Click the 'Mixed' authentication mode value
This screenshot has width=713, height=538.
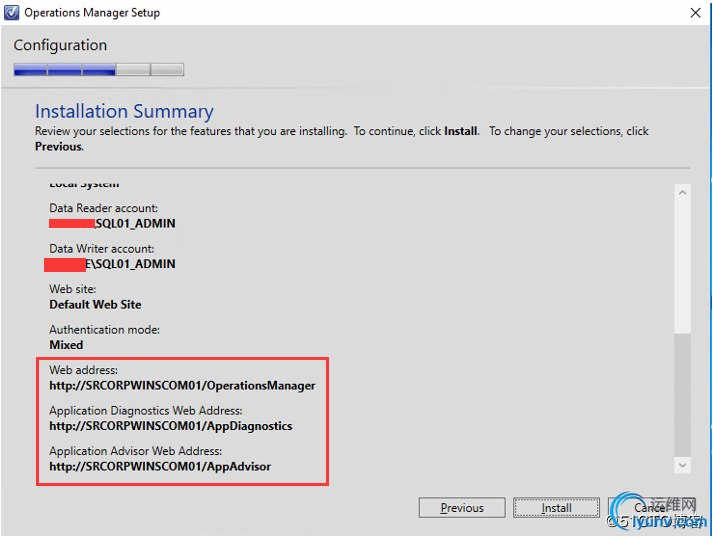(66, 345)
